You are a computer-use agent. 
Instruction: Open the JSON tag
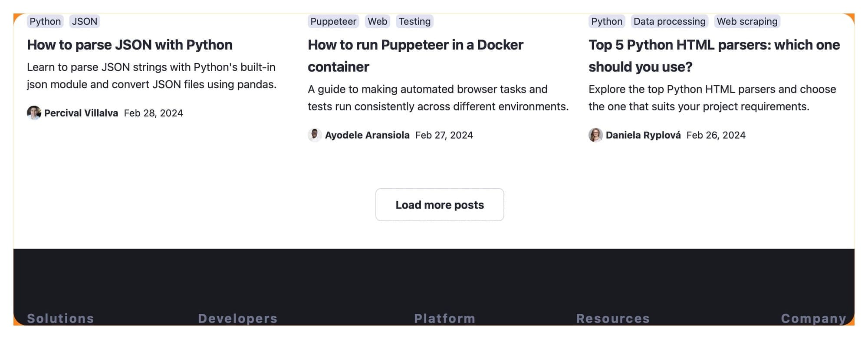85,21
